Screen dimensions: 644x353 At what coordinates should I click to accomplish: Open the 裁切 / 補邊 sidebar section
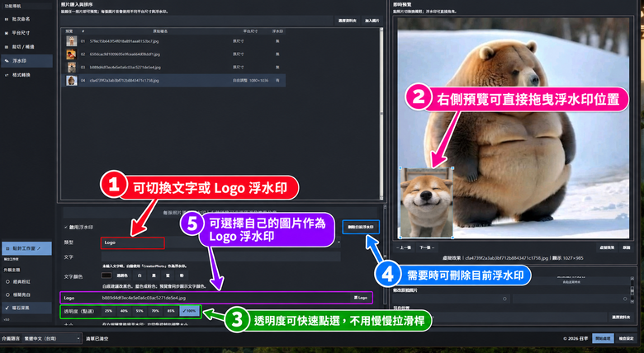(26, 47)
